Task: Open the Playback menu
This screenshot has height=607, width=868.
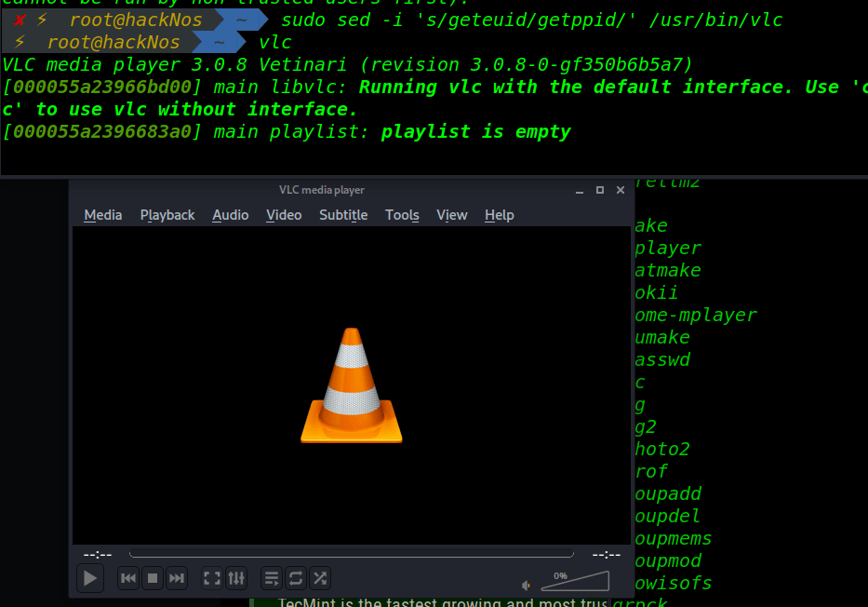Action: point(167,215)
